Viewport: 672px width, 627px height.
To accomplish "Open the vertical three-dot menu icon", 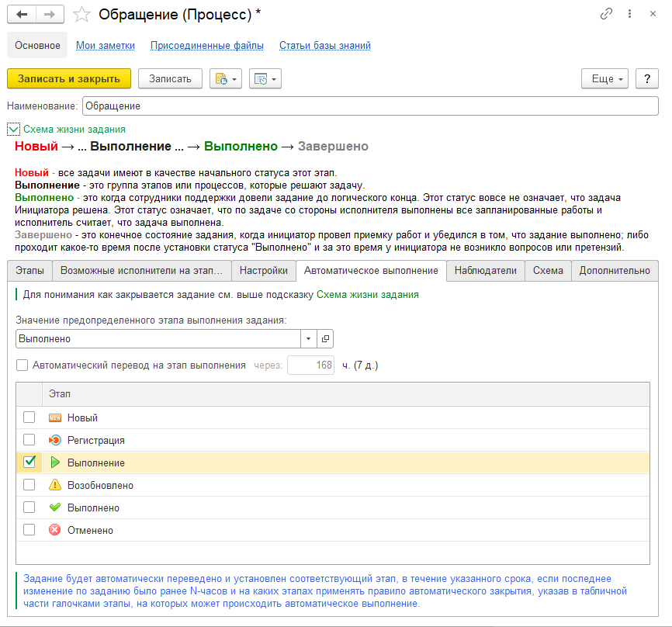I will click(x=629, y=13).
